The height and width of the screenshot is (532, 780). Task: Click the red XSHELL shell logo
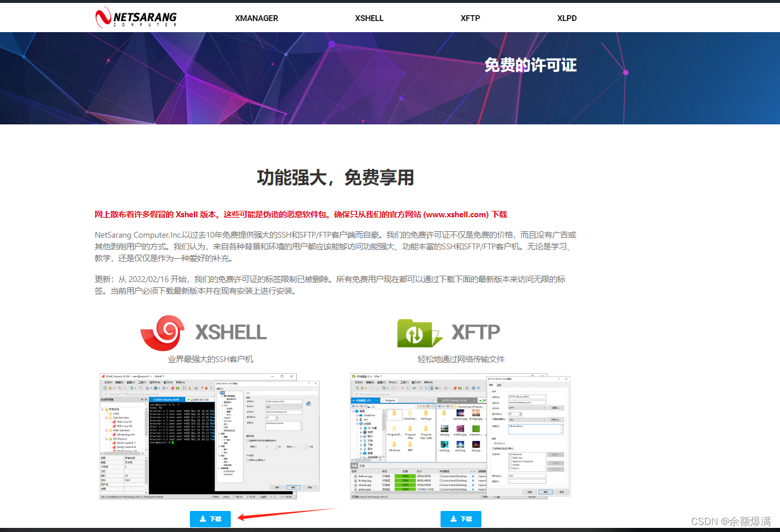pos(163,333)
